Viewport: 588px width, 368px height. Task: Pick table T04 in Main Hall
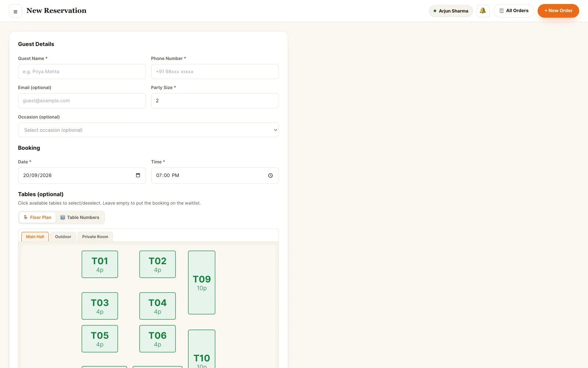[x=157, y=306]
